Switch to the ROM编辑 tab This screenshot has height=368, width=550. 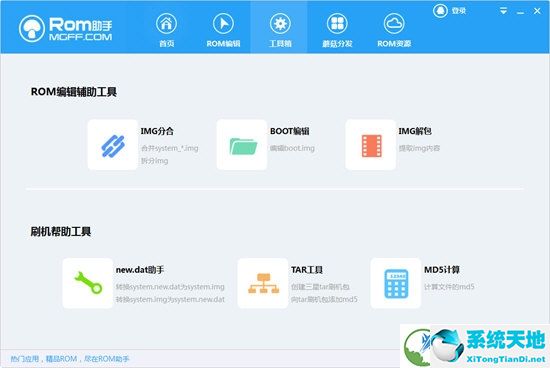[x=223, y=30]
